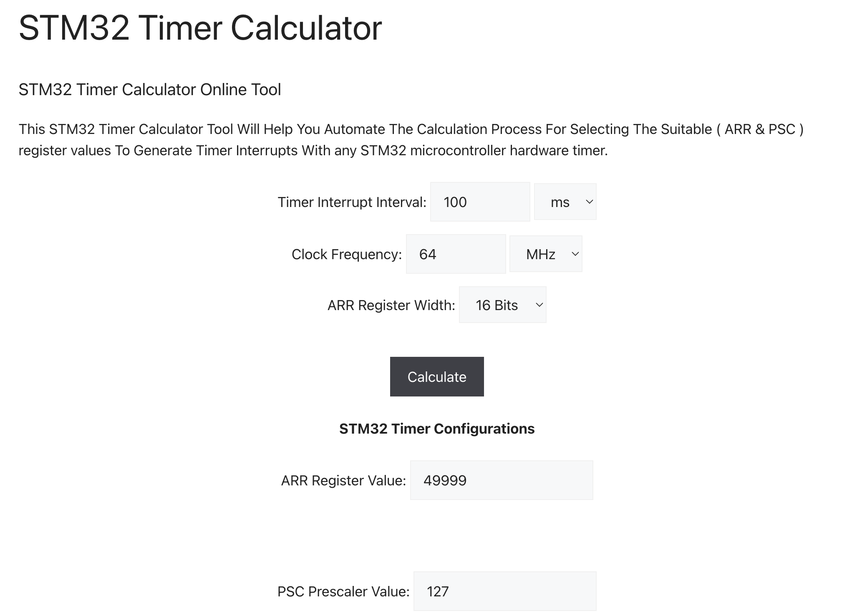Click the chevron arrow beside ms
Screen dimensions: 842x616
click(x=589, y=202)
